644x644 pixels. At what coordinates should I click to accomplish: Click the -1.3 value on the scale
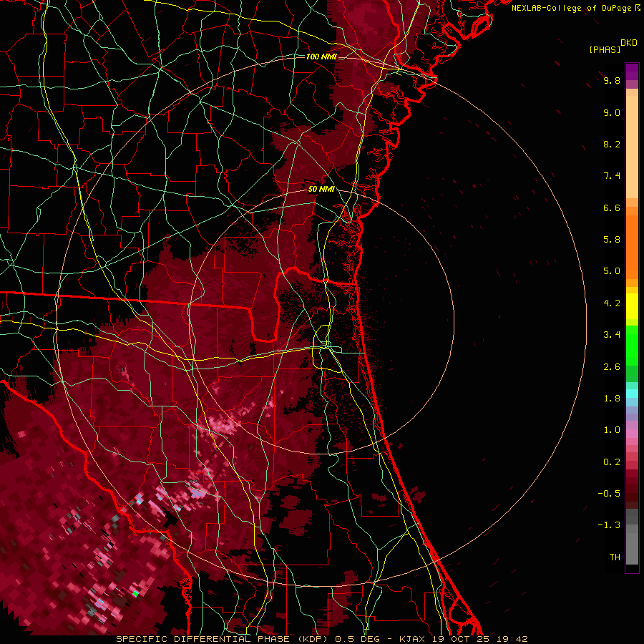[x=609, y=525]
